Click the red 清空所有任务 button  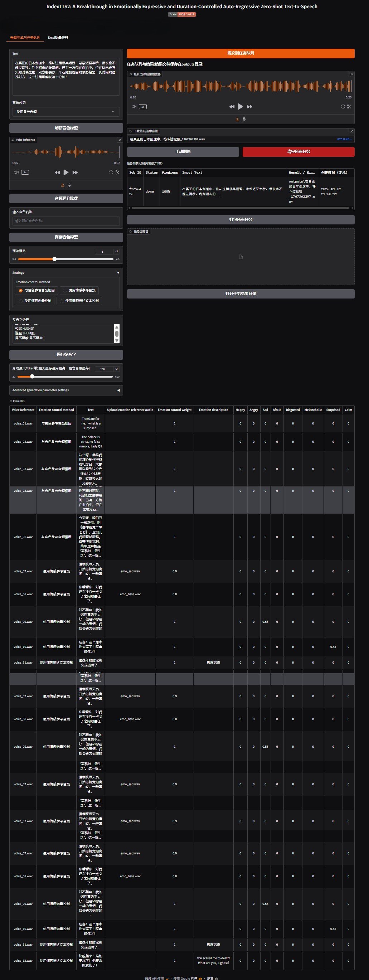pos(298,152)
